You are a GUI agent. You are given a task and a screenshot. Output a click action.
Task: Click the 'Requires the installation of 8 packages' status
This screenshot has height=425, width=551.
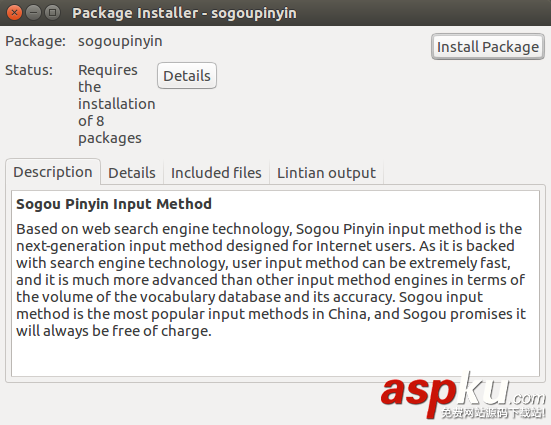click(x=116, y=104)
